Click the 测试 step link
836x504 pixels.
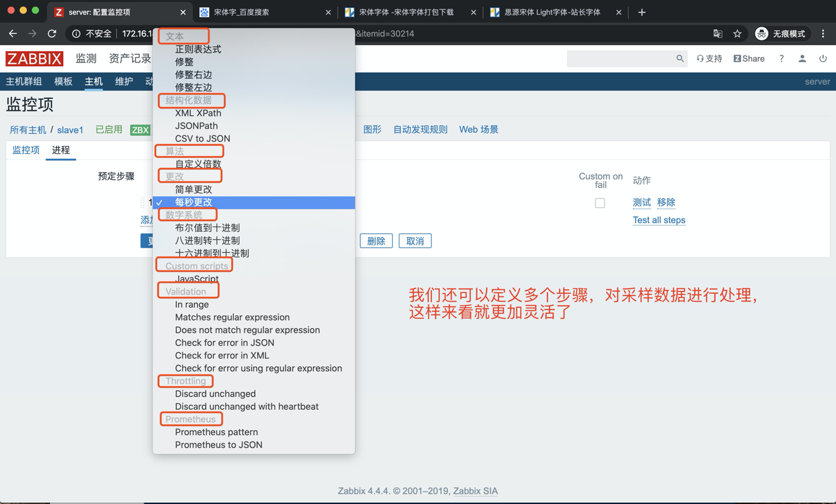[x=642, y=202]
